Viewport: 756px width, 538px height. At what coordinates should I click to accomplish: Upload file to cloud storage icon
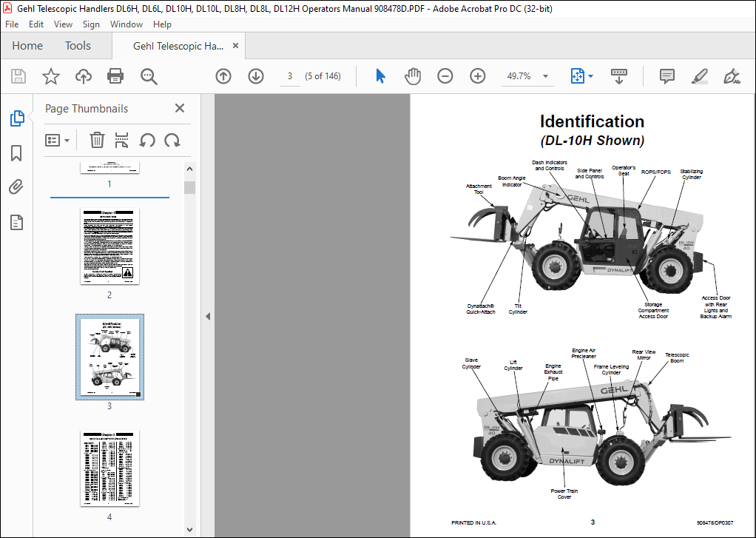click(x=84, y=76)
